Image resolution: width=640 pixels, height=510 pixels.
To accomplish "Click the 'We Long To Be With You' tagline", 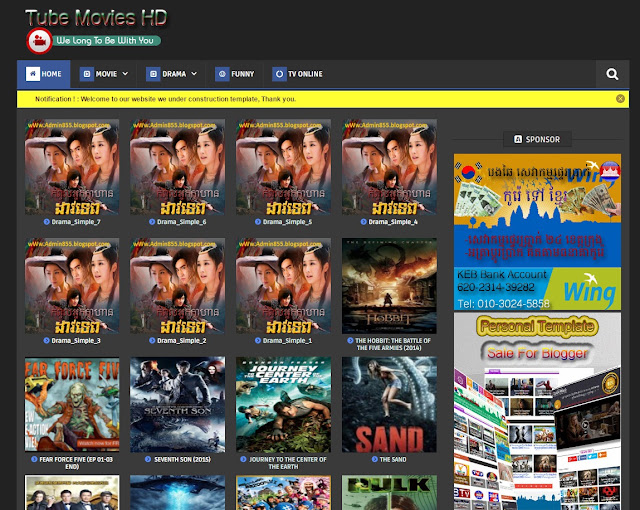I will pyautogui.click(x=105, y=41).
